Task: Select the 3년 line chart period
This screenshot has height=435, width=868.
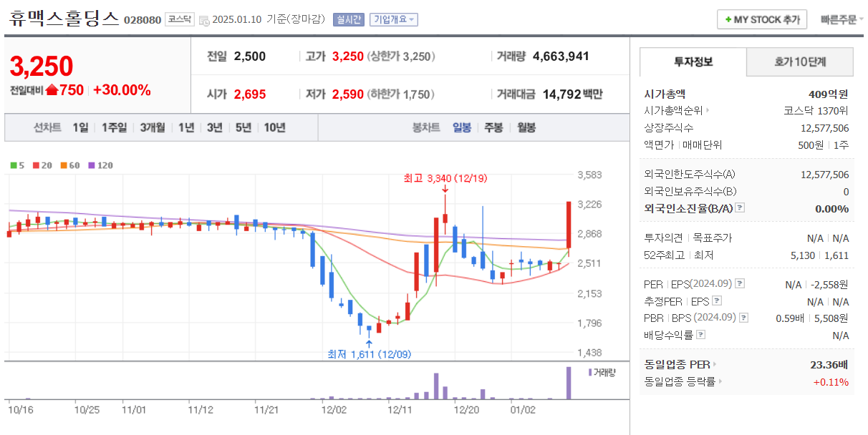Action: click(x=215, y=127)
